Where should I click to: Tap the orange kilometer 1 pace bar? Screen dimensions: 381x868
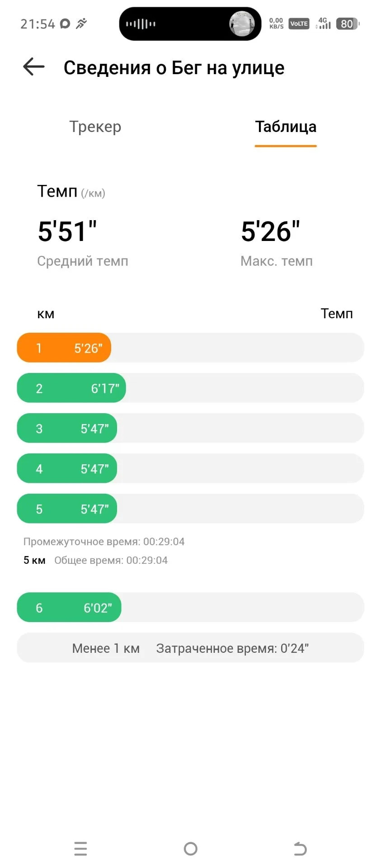point(64,348)
